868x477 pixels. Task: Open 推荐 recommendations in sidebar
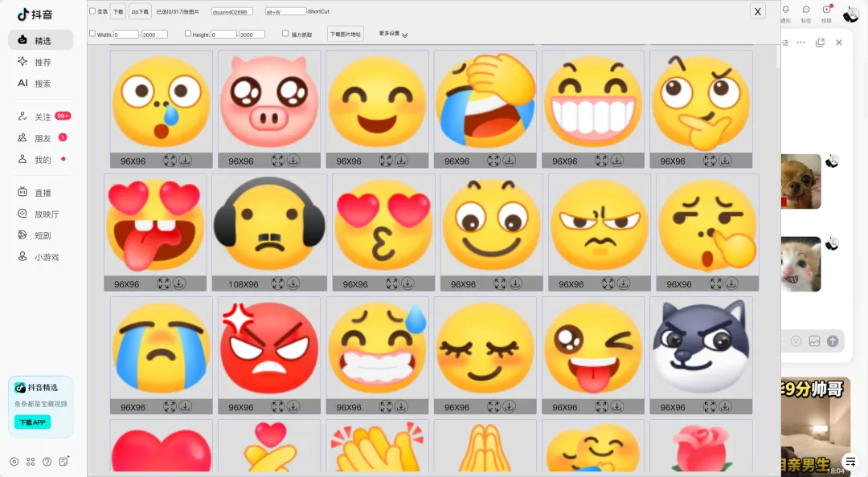[x=41, y=62]
